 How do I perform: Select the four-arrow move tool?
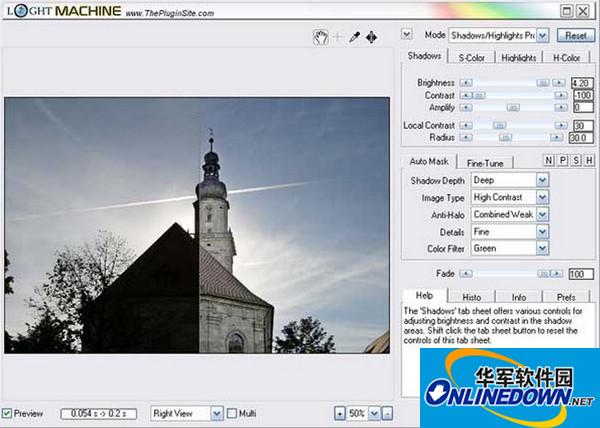coord(372,37)
